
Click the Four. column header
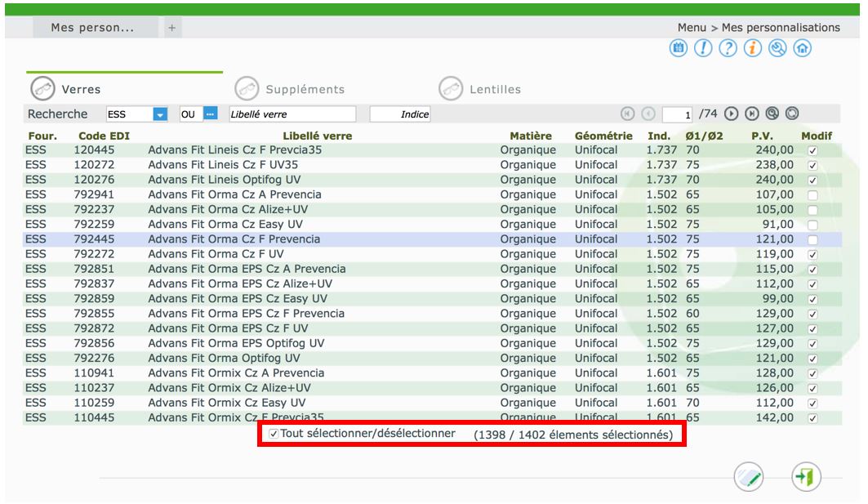point(42,136)
